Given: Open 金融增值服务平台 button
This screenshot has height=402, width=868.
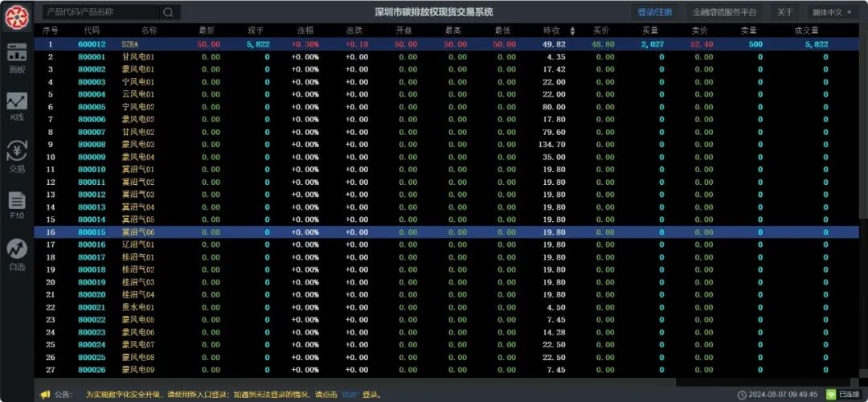Looking at the screenshot, I should pos(724,12).
